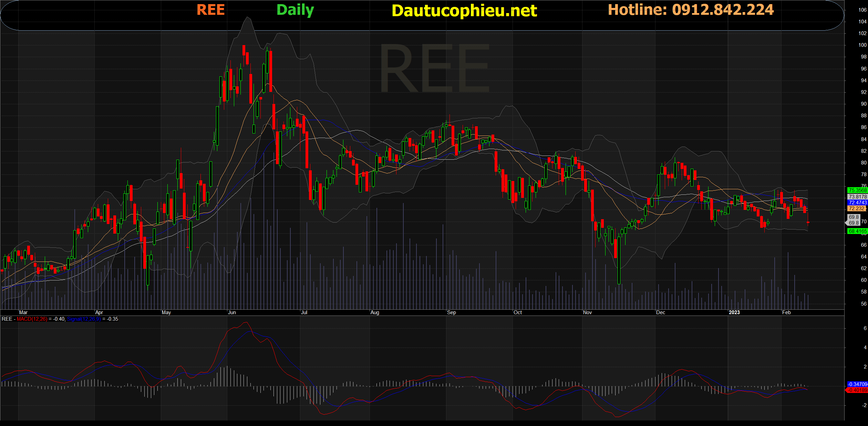The height and width of the screenshot is (426, 868).
Task: Click the blue 72.4743 price tag
Action: (857, 203)
